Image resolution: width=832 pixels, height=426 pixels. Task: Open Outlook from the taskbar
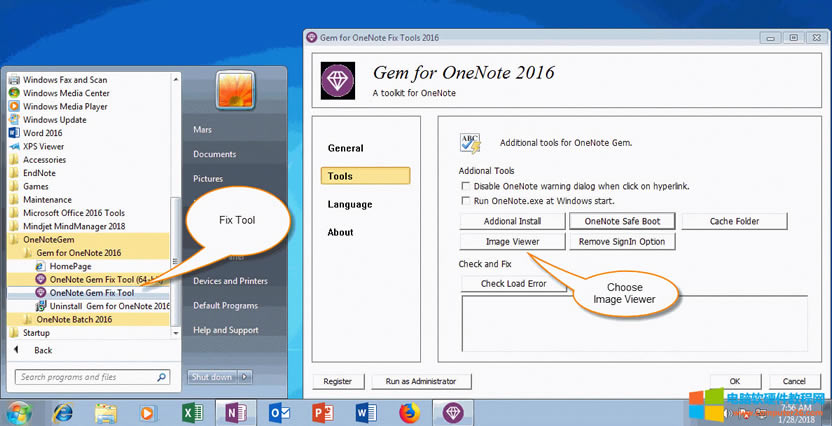(x=280, y=412)
